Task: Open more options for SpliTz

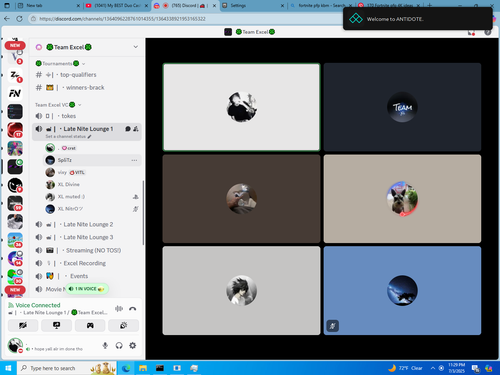Action: pyautogui.click(x=134, y=160)
